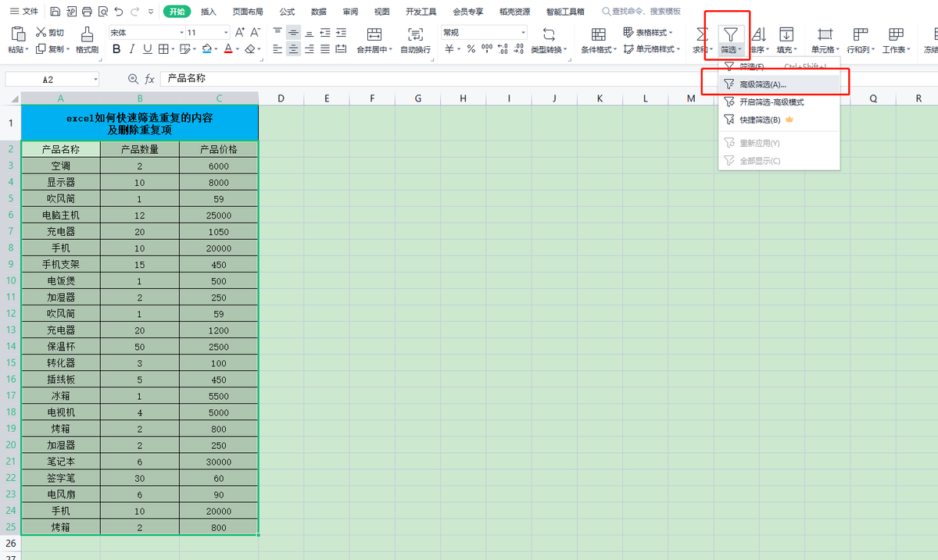Toggle top vertical alignment
The height and width of the screenshot is (560, 938).
tap(277, 32)
